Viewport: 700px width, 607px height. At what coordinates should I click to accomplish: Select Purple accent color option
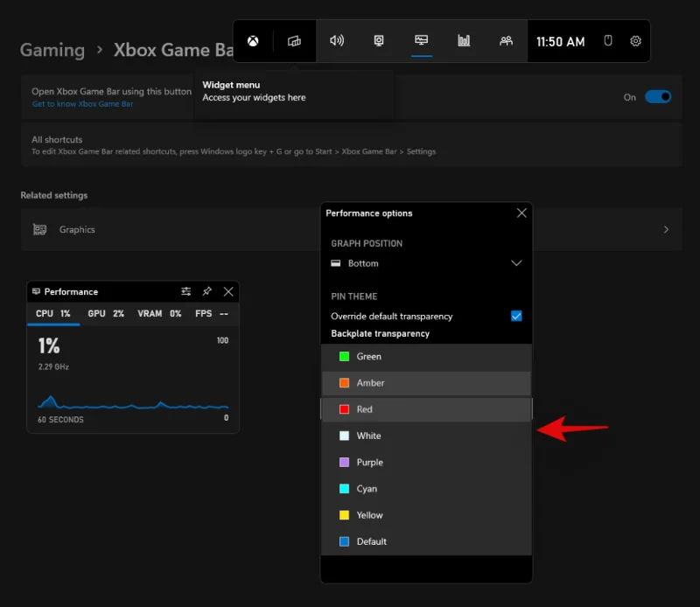[426, 463]
